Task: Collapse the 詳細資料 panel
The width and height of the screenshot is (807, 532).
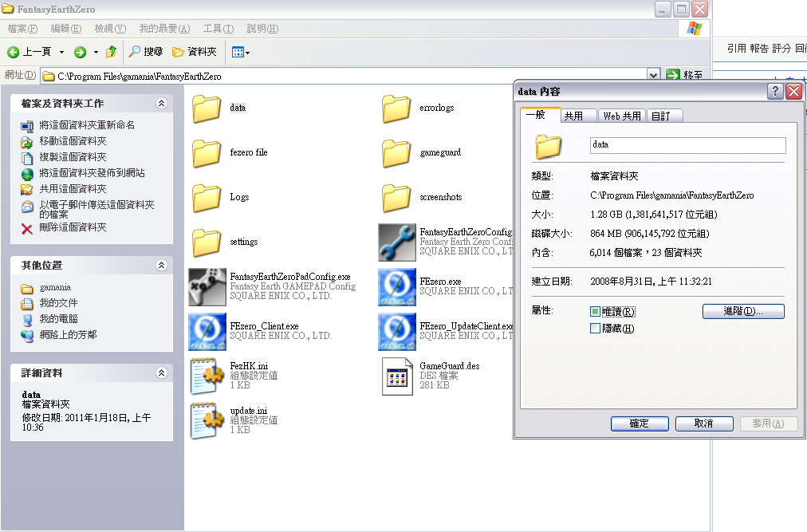Action: (162, 372)
